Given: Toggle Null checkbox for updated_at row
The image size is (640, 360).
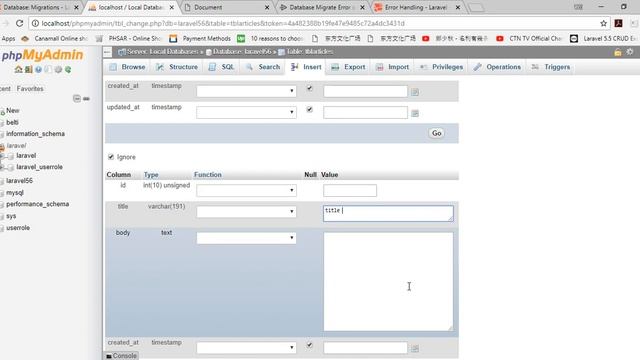Looking at the screenshot, I should (x=309, y=109).
